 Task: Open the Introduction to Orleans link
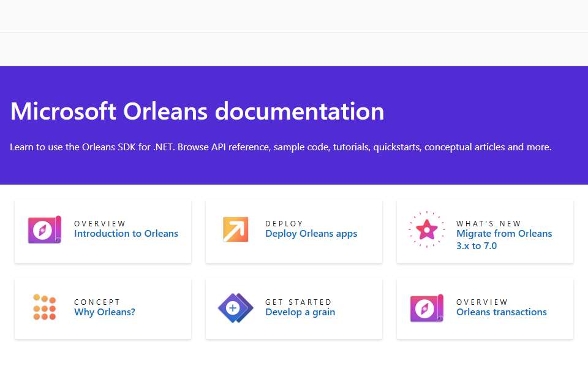[126, 234]
